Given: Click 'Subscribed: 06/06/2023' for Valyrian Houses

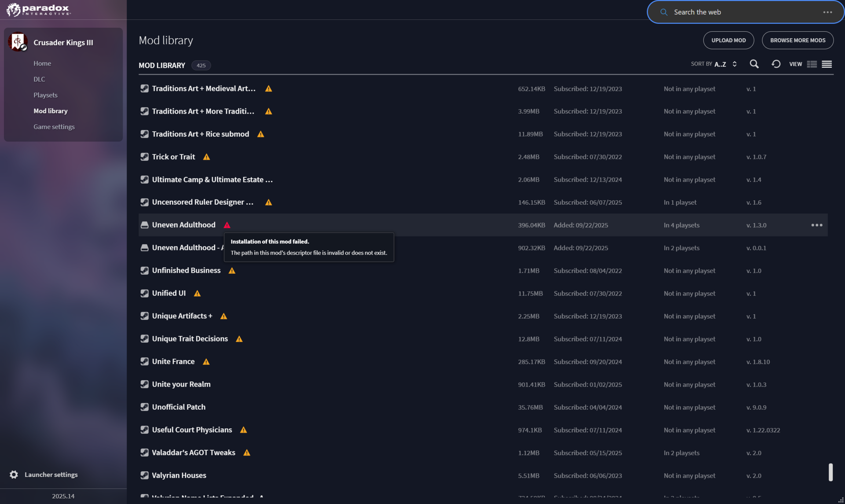Looking at the screenshot, I should 588,475.
